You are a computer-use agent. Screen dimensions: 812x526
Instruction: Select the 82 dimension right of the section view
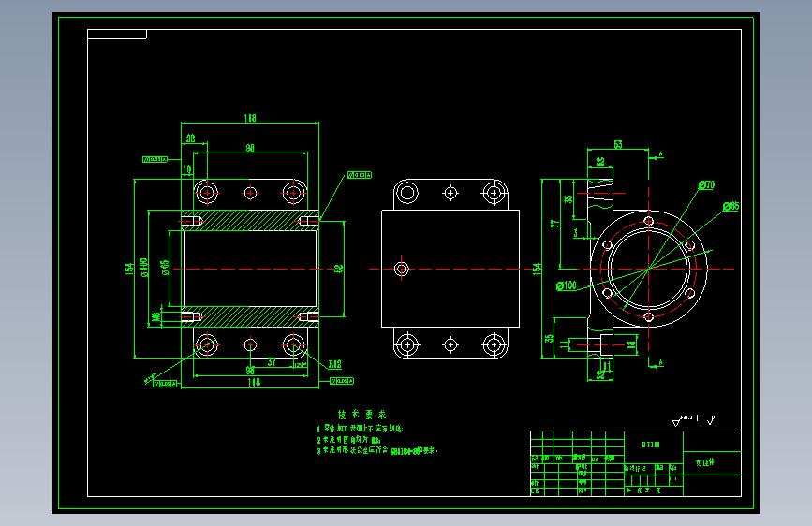[x=339, y=269]
